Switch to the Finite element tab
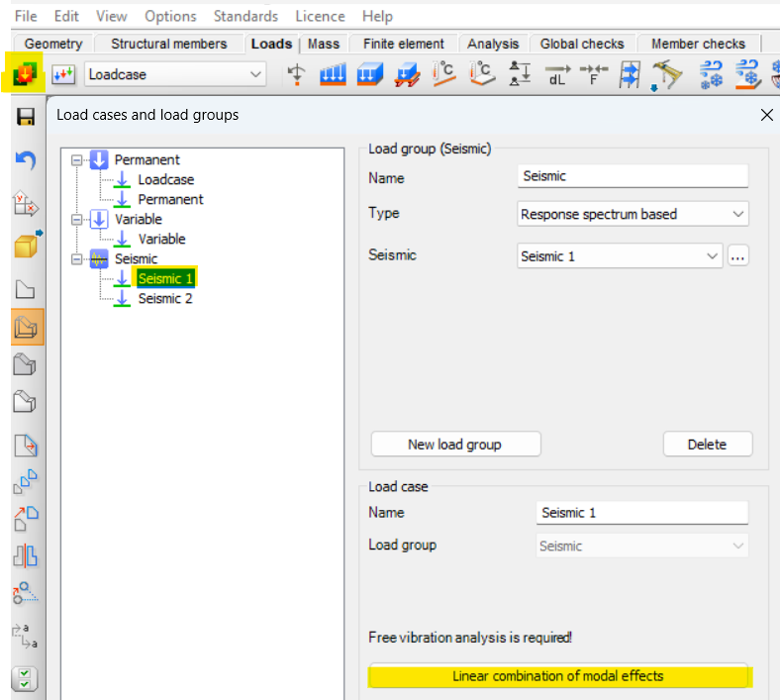Viewport: 780px width, 700px height. click(403, 44)
